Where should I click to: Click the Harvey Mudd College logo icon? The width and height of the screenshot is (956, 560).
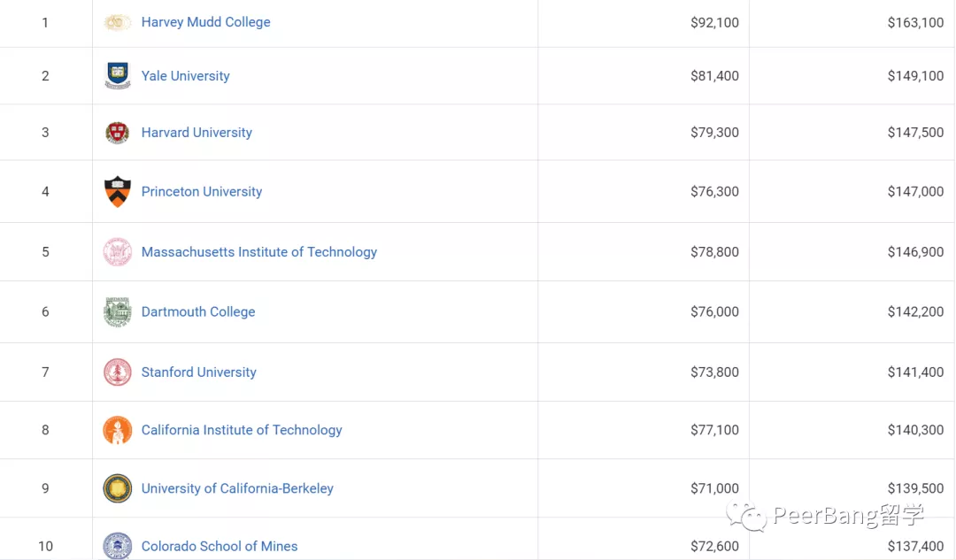coord(118,22)
